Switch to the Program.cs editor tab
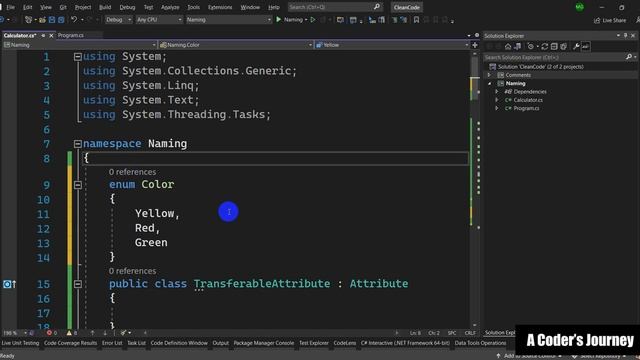The height and width of the screenshot is (360, 640). (71, 36)
